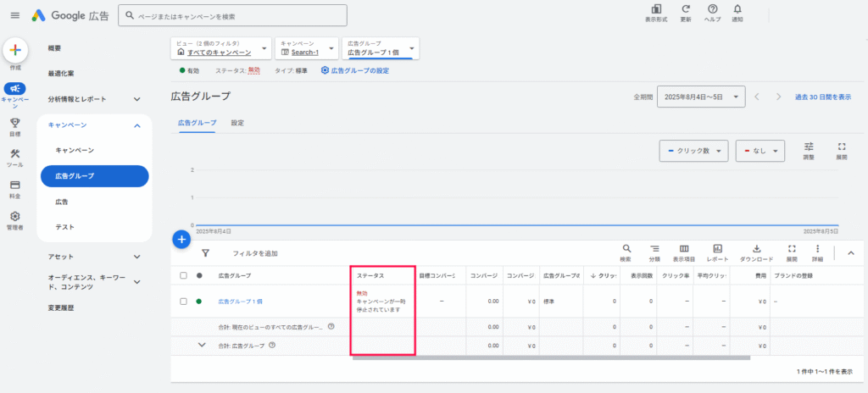Click the 作成 plus button in the sidebar
Image resolution: width=868 pixels, height=393 pixels.
(x=15, y=50)
